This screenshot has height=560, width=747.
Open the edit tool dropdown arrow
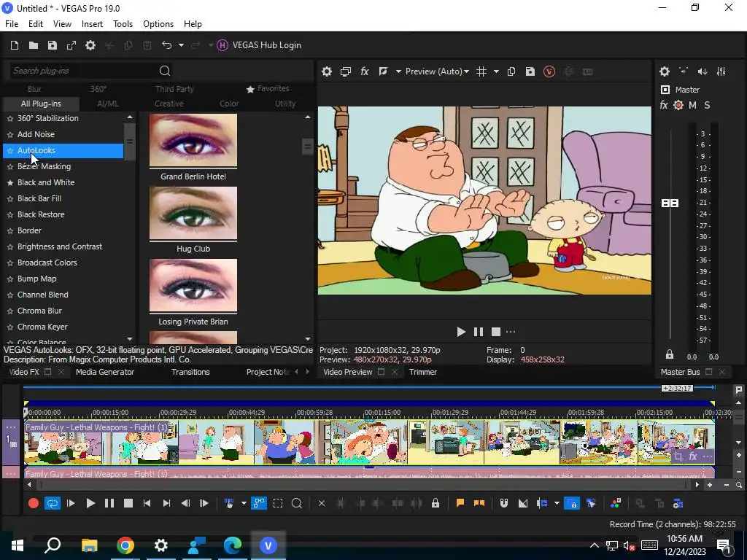click(244, 503)
